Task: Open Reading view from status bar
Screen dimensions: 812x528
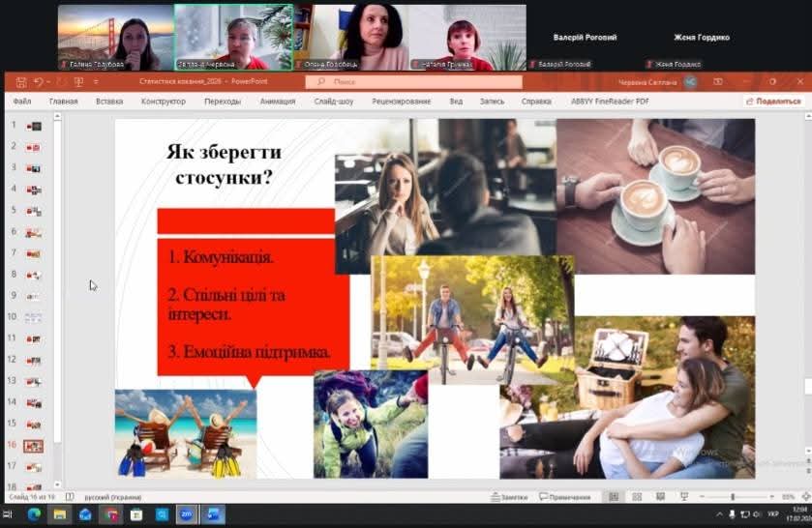Action: [x=659, y=496]
